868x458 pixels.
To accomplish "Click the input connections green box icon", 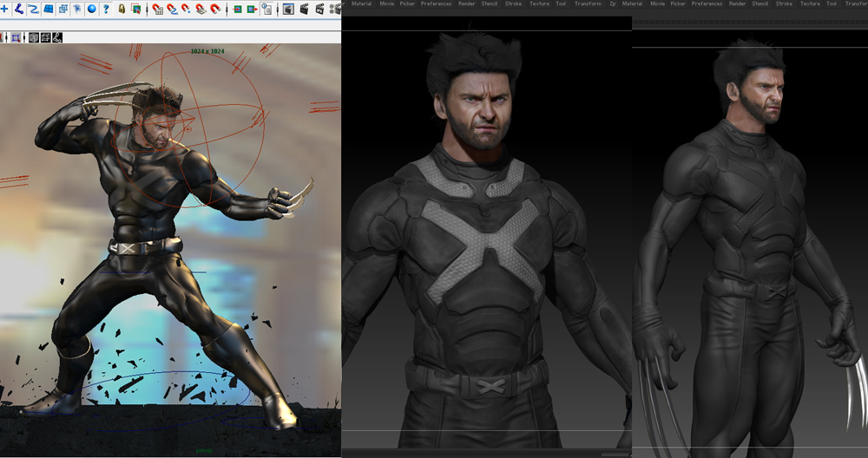I will tap(238, 9).
